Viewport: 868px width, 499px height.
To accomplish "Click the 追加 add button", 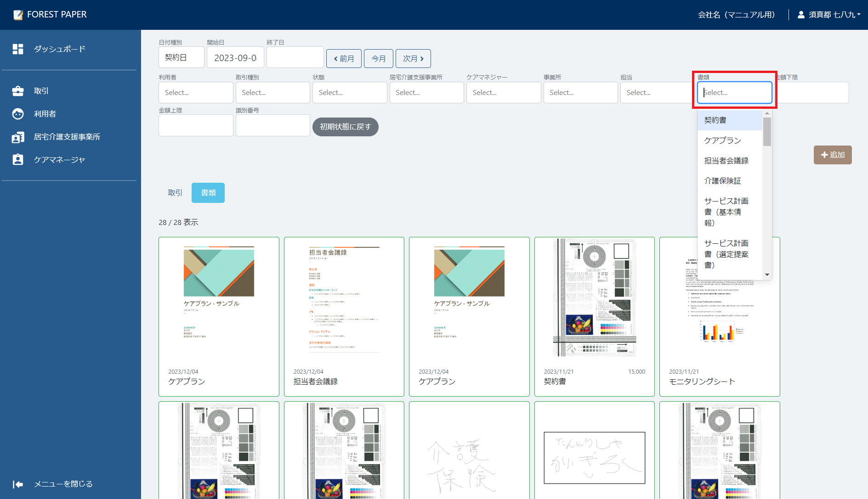I will (832, 155).
